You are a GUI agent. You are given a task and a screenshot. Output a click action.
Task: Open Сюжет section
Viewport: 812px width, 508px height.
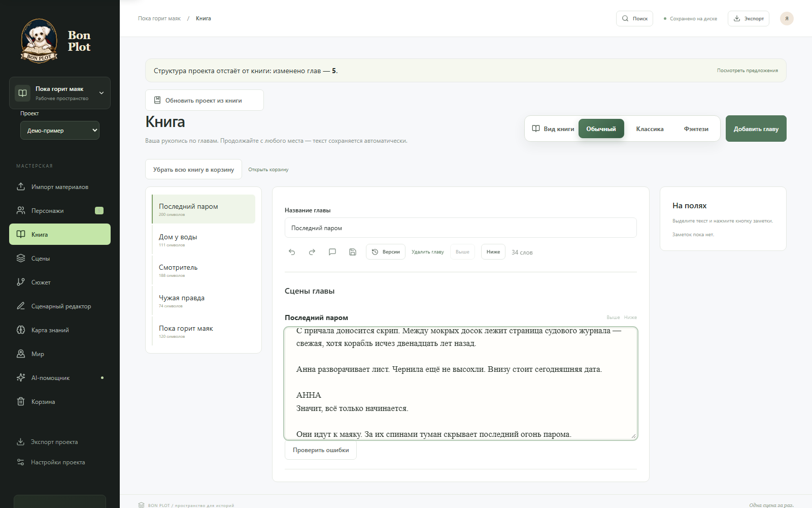(x=60, y=282)
